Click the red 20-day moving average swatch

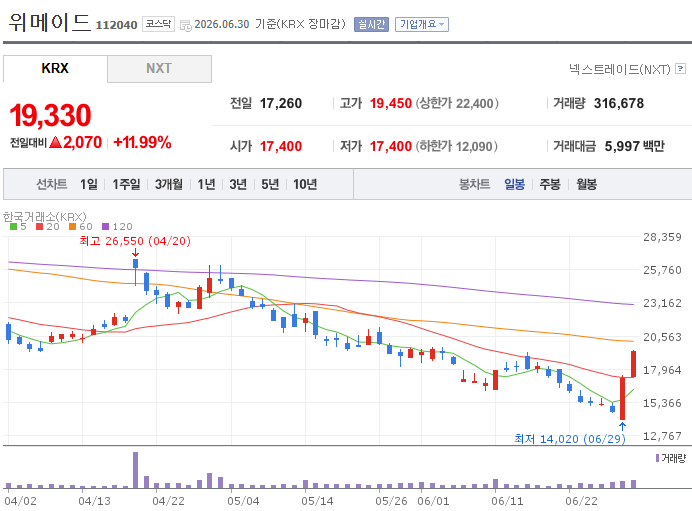click(x=40, y=226)
